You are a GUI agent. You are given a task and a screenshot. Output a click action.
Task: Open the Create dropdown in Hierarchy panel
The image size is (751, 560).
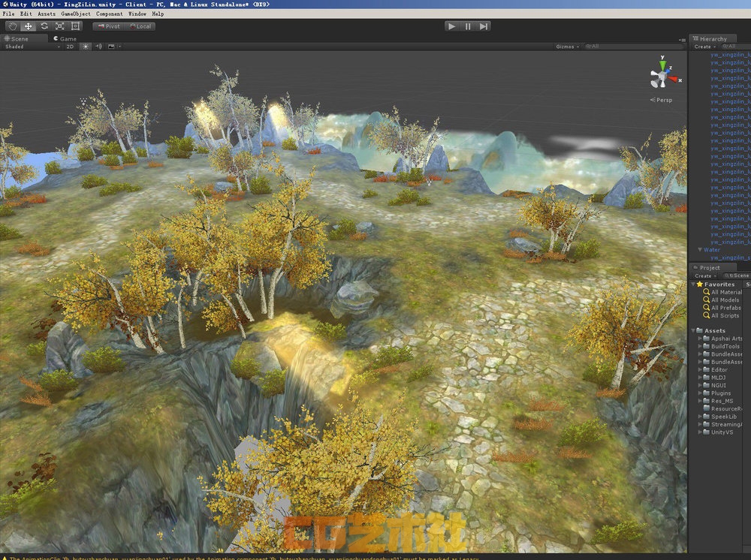coord(704,47)
